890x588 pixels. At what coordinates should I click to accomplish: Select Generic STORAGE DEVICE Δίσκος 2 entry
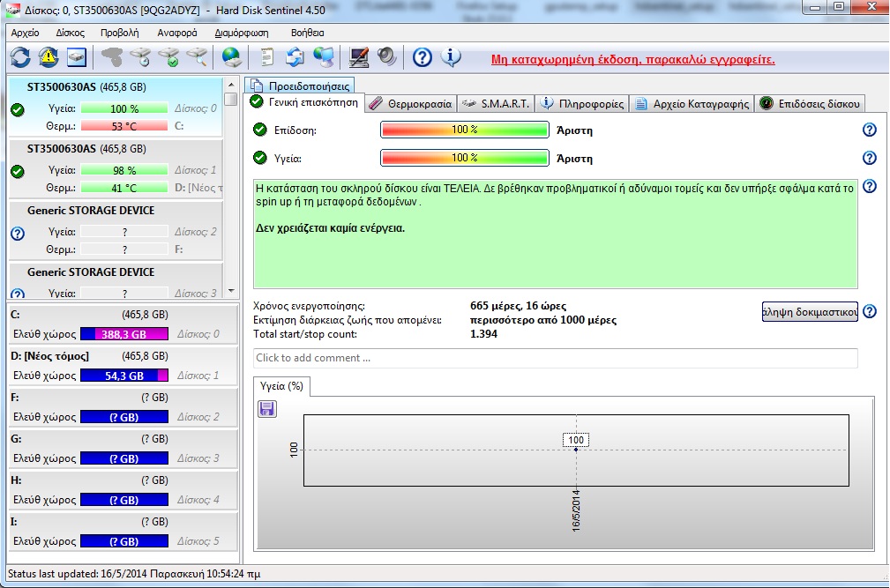tap(116, 230)
